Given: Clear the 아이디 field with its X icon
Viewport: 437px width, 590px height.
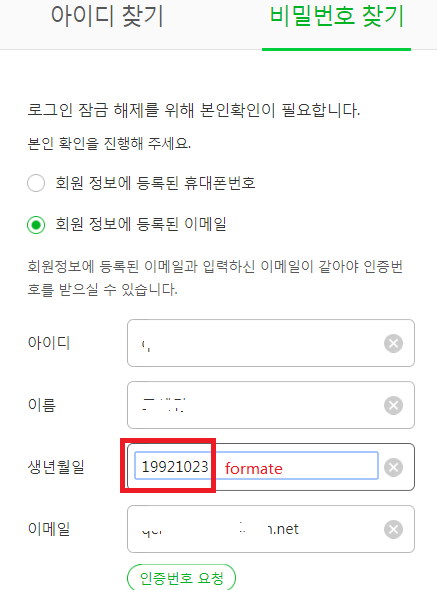Looking at the screenshot, I should coord(393,343).
